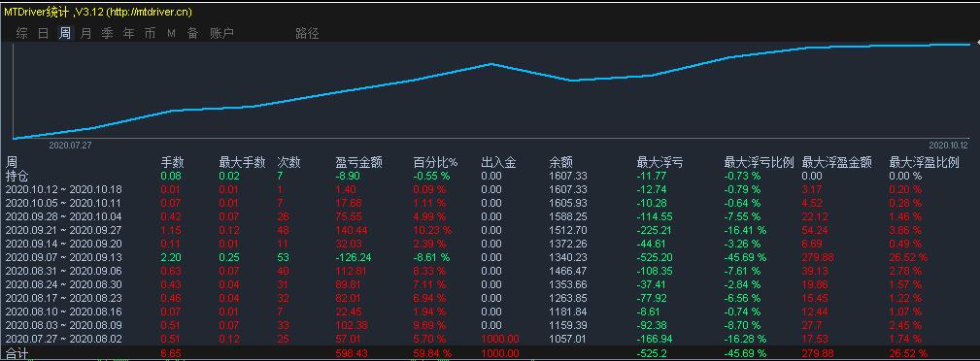Select the 合计 totals row
The width and height of the screenshot is (980, 361).
490,353
